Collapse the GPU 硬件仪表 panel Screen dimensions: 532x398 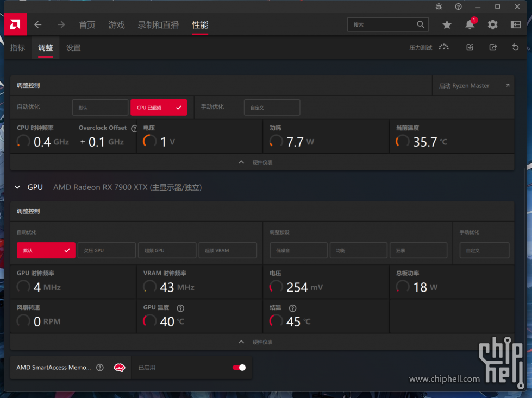(x=262, y=342)
